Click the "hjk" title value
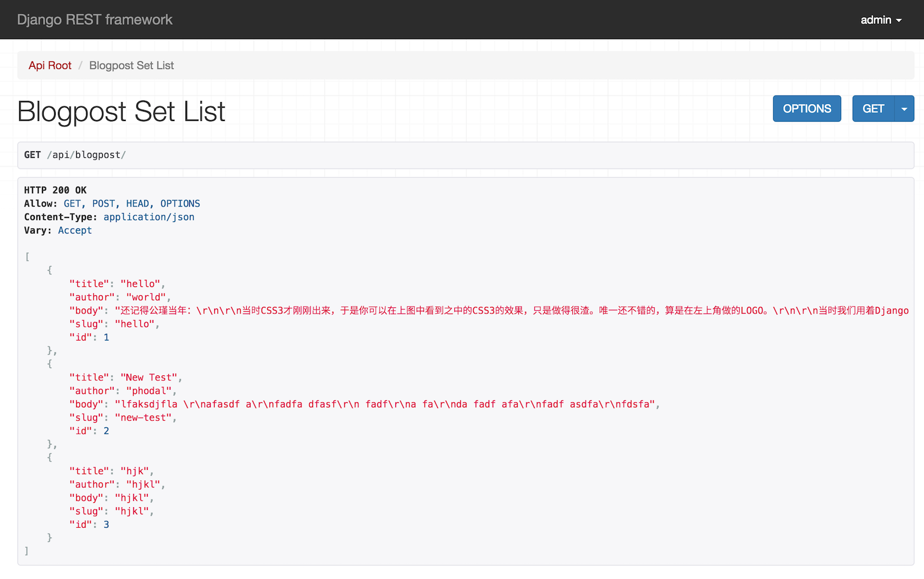The width and height of the screenshot is (924, 579). pos(135,471)
